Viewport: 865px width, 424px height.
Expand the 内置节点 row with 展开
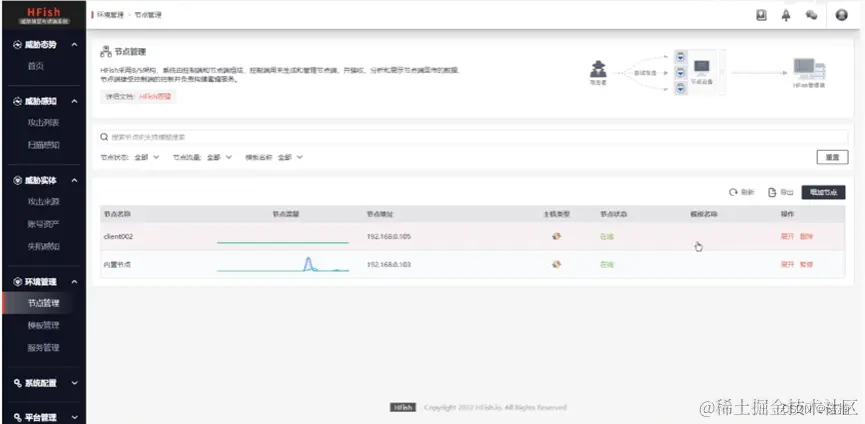pyautogui.click(x=787, y=265)
